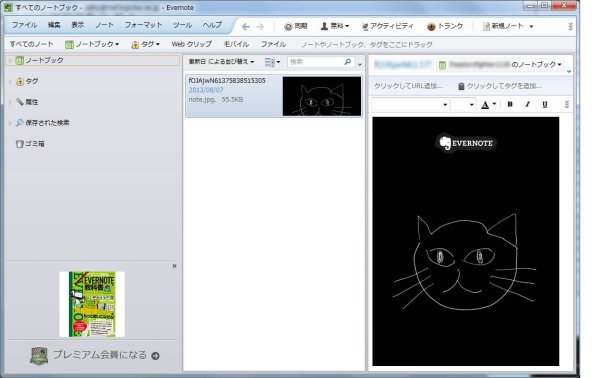This screenshot has width=601, height=378.
Task: Open the ノート menu
Action: 104,25
